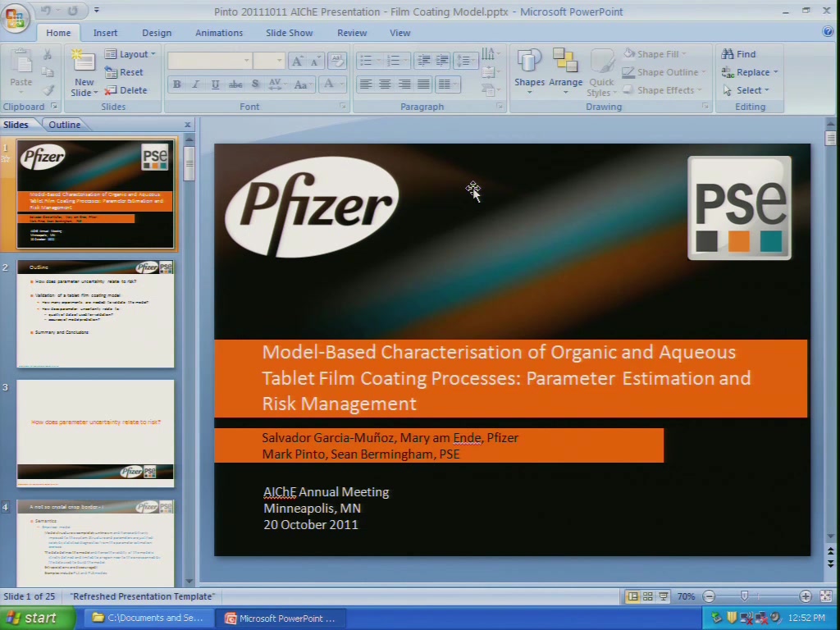The image size is (840, 630).
Task: Customize Quick Access Toolbar dropdown
Action: (97, 10)
